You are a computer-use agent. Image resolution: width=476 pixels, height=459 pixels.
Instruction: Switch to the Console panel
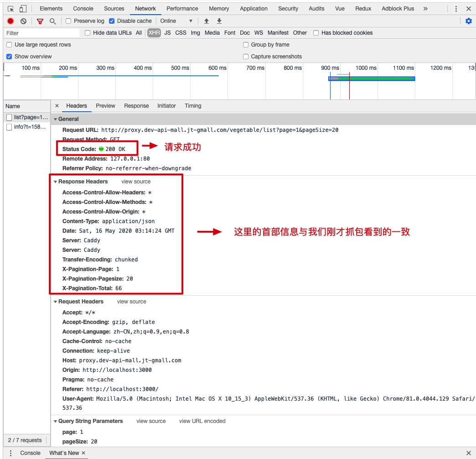click(x=83, y=8)
